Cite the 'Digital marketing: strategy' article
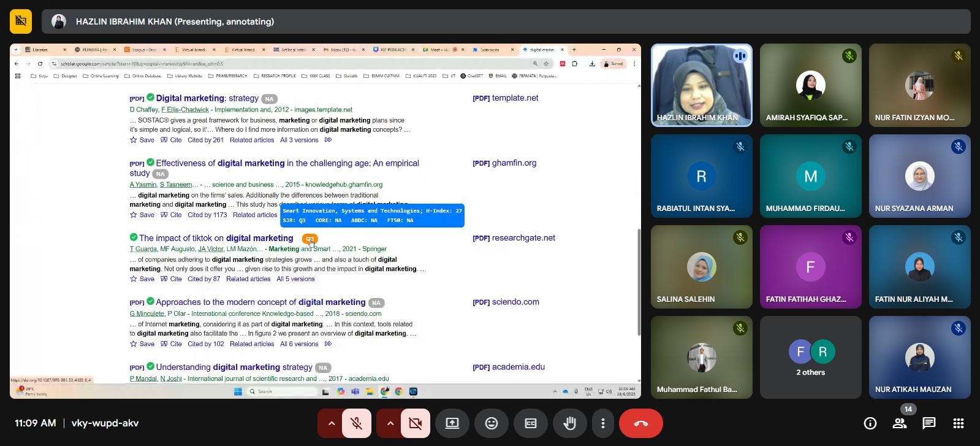This screenshot has width=980, height=446. click(171, 140)
